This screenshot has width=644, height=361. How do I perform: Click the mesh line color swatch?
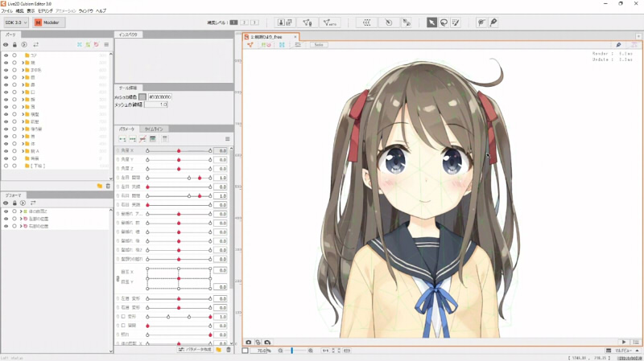click(x=142, y=96)
